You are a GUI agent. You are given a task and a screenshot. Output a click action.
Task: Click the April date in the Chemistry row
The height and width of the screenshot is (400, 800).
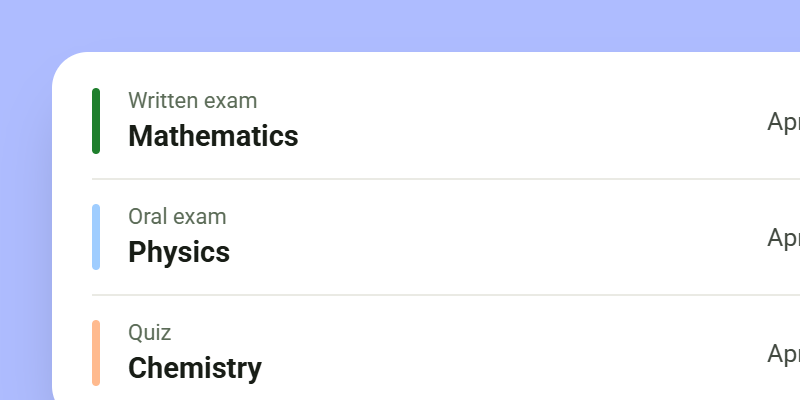(x=784, y=354)
